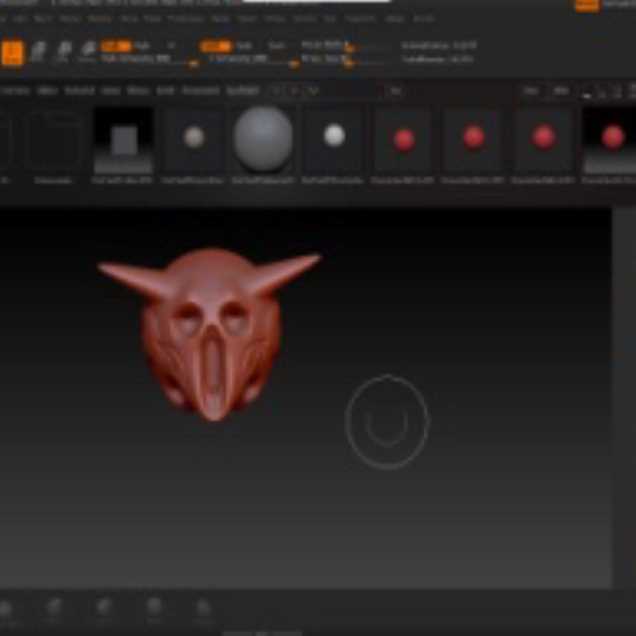
Task: Open the Transform menu
Action: click(x=360, y=19)
